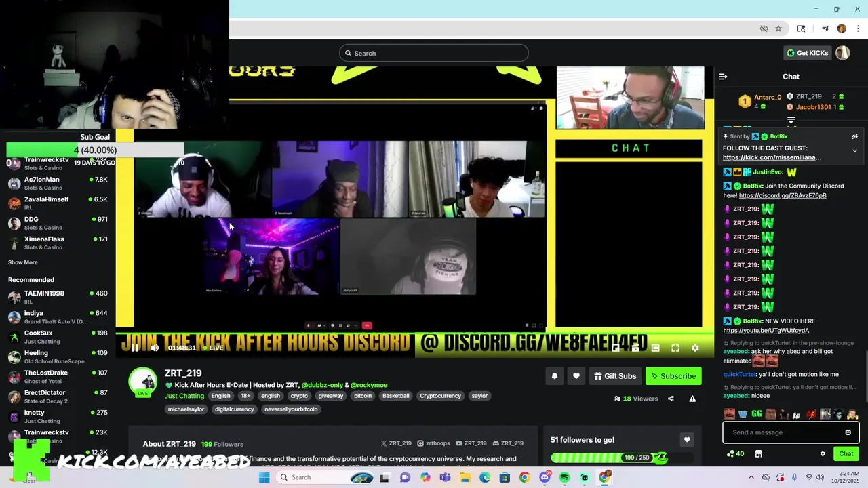
Task: Select the crypto stream tag
Action: coord(299,396)
